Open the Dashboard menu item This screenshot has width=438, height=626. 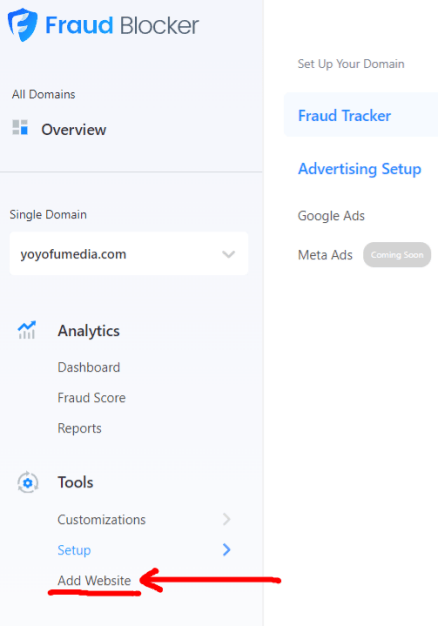point(89,367)
